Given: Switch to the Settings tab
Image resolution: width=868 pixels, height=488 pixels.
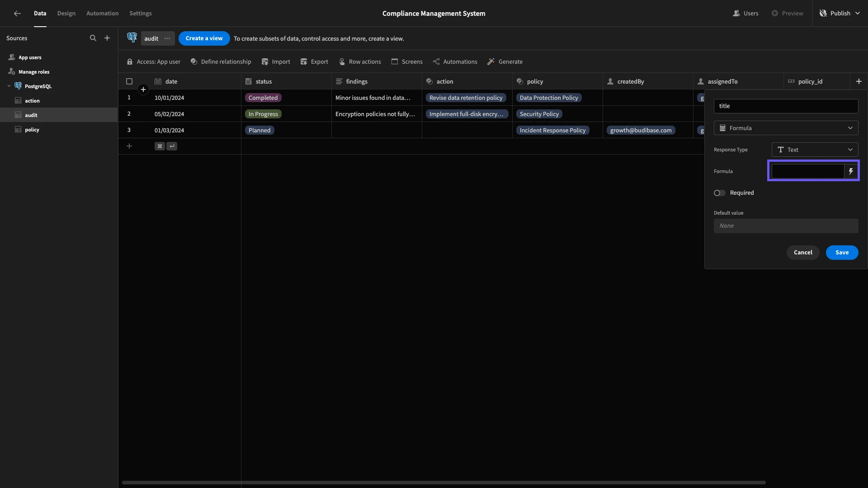Looking at the screenshot, I should (141, 14).
